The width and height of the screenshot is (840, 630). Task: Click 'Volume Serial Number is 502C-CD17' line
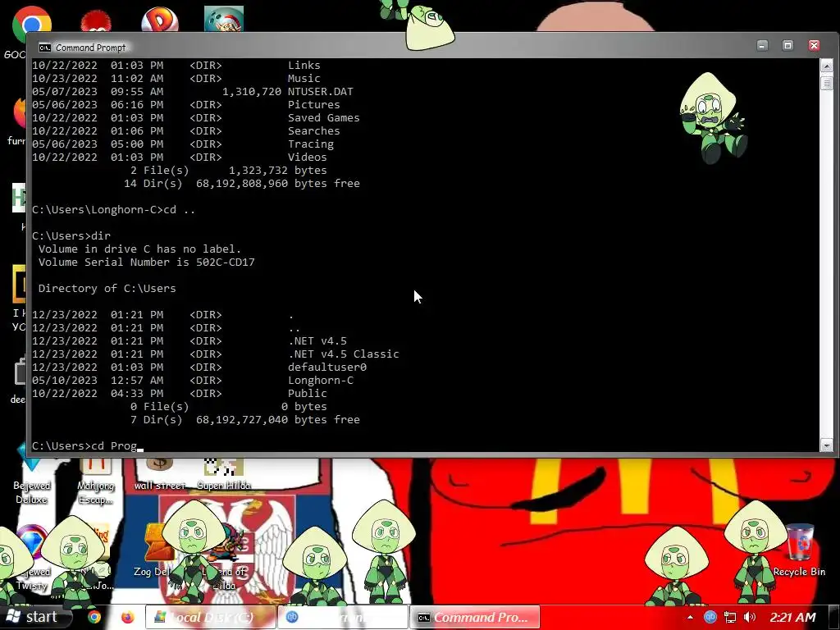[x=146, y=262]
